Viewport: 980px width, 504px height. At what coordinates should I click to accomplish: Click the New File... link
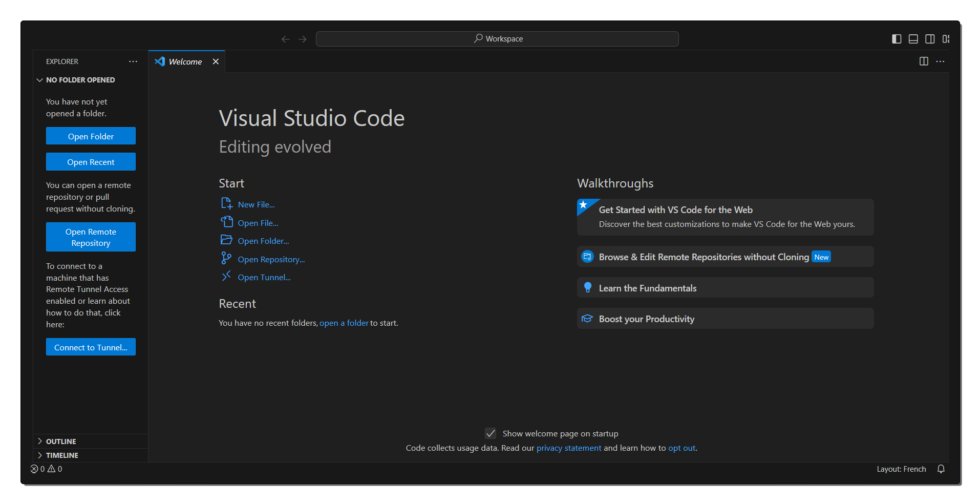[256, 205]
